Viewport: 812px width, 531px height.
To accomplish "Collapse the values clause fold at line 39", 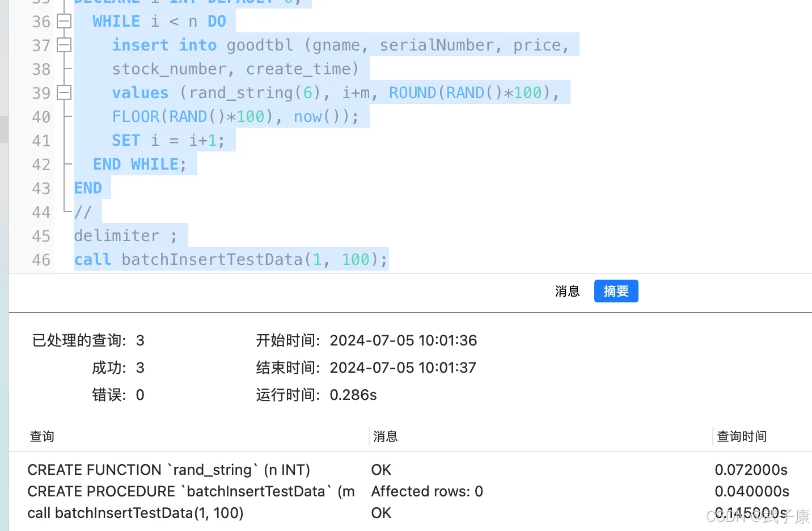I will point(64,92).
